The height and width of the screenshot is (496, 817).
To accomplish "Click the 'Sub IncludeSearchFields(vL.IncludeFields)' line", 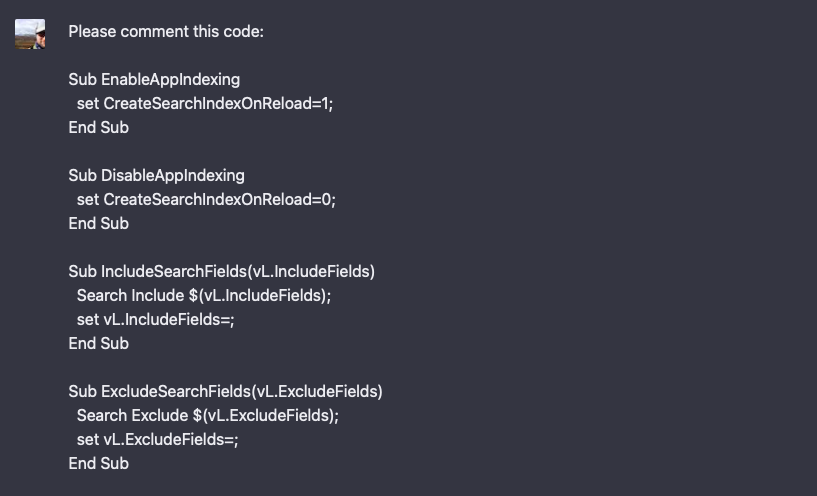I will click(x=221, y=271).
